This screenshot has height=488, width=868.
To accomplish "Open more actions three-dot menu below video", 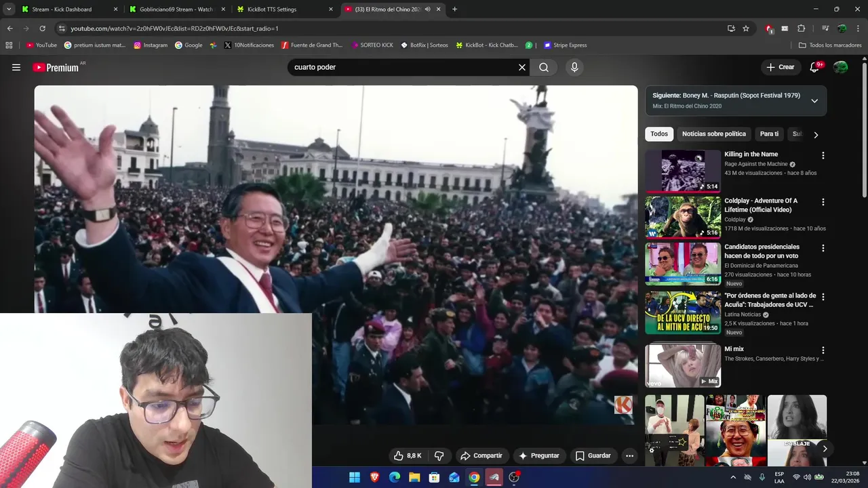I will (x=629, y=455).
